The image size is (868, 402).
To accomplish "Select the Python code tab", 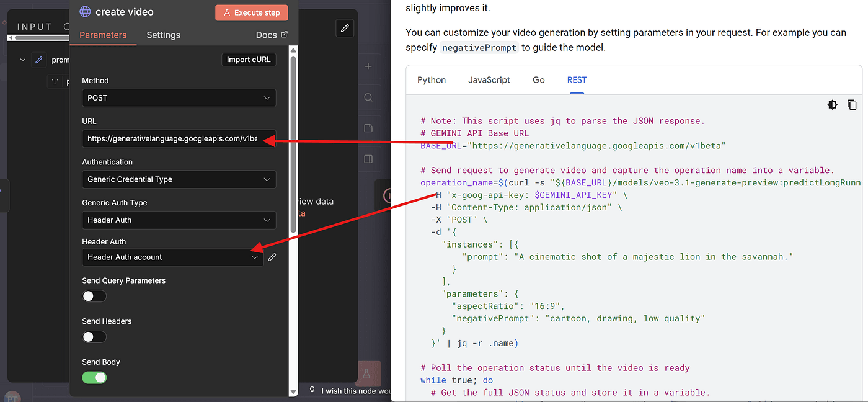I will 432,80.
